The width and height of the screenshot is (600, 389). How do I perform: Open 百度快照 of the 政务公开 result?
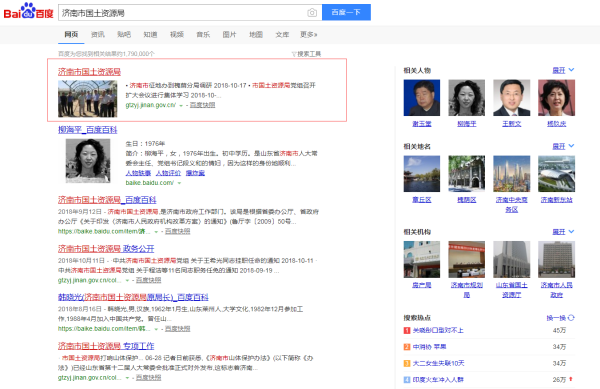[x=148, y=280]
